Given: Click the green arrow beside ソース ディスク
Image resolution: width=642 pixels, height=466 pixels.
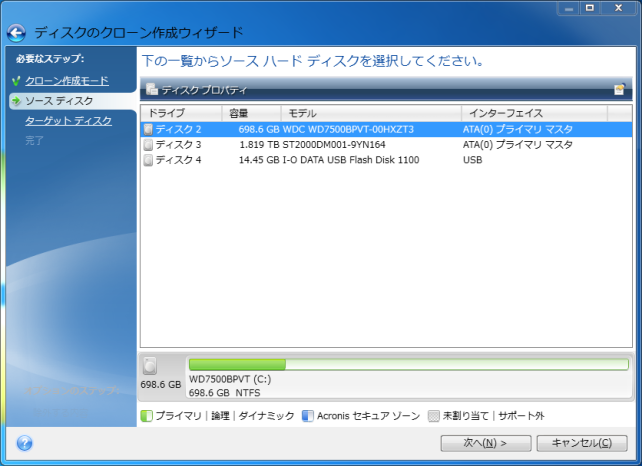Looking at the screenshot, I should (16, 101).
